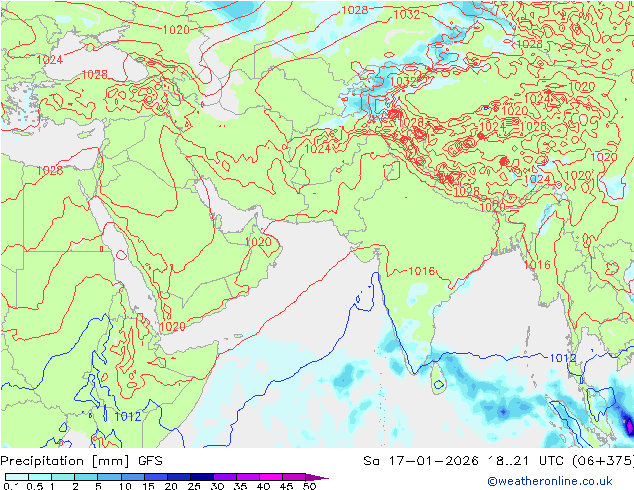Click the blue '1012' label over Ethiopia
Image resolution: width=634 pixels, height=490 pixels.
(128, 416)
